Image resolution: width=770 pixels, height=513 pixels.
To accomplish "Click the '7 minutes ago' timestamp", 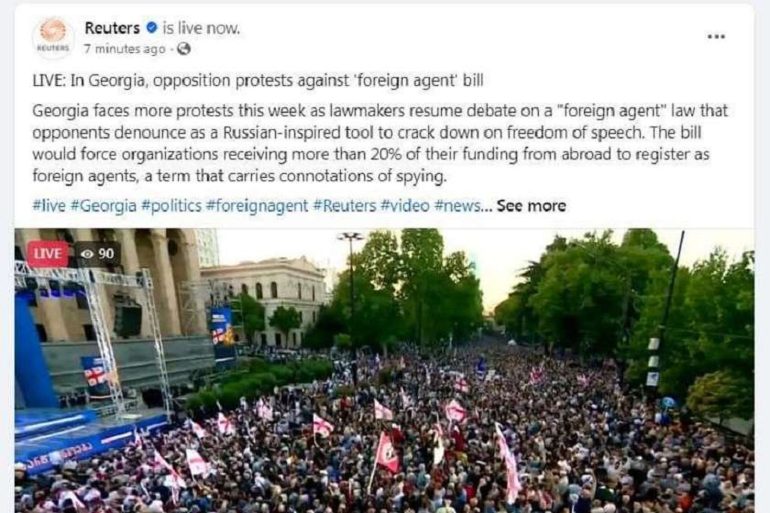I will [x=124, y=49].
